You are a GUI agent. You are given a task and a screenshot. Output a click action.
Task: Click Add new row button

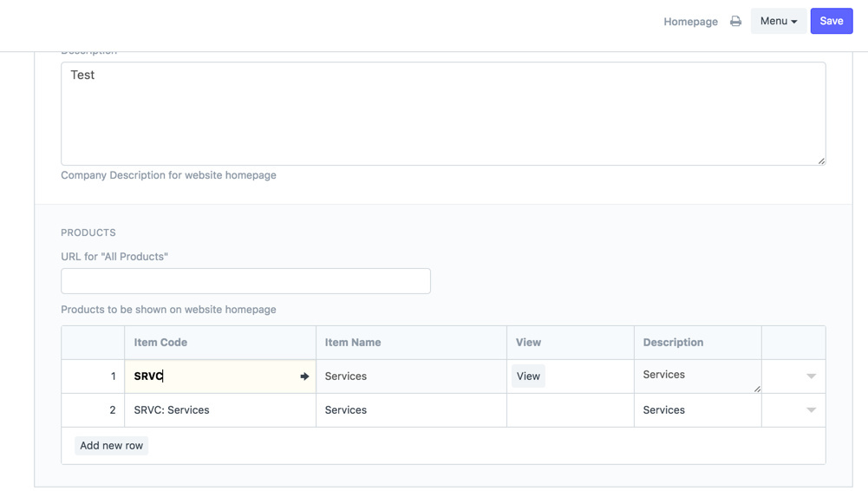[x=111, y=446]
